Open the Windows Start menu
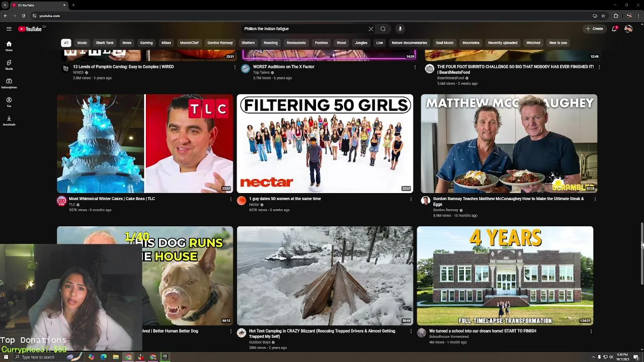Image resolution: width=644 pixels, height=362 pixels. [6, 357]
